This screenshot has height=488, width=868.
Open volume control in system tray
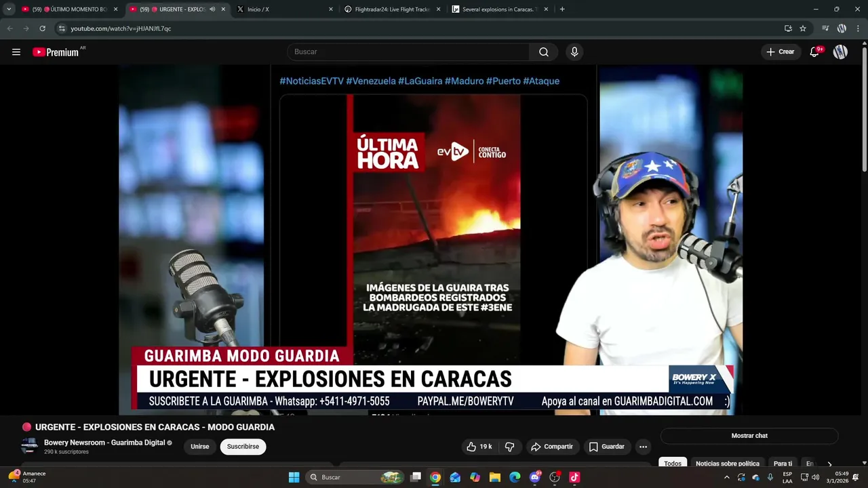[815, 477]
